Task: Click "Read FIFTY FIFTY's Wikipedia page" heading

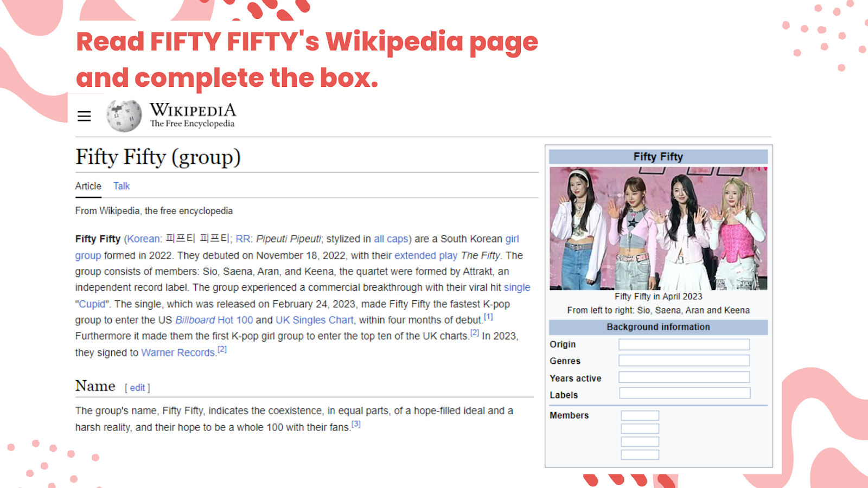Action: click(x=307, y=42)
